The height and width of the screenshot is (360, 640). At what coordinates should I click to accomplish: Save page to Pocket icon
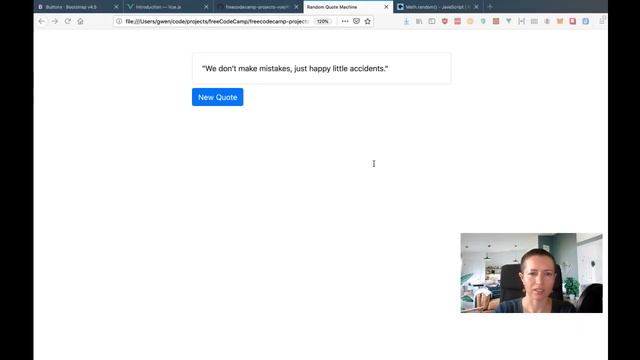(x=356, y=21)
